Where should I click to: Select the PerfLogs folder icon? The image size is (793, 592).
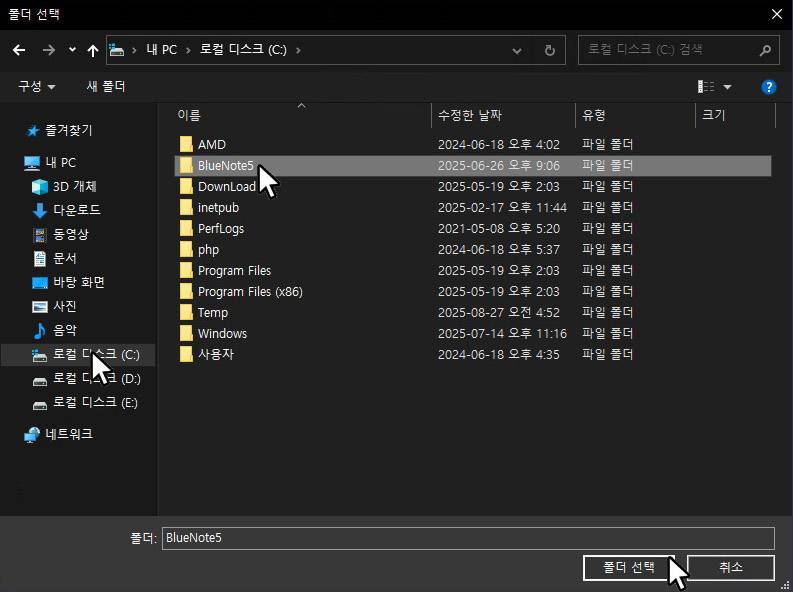tap(186, 229)
